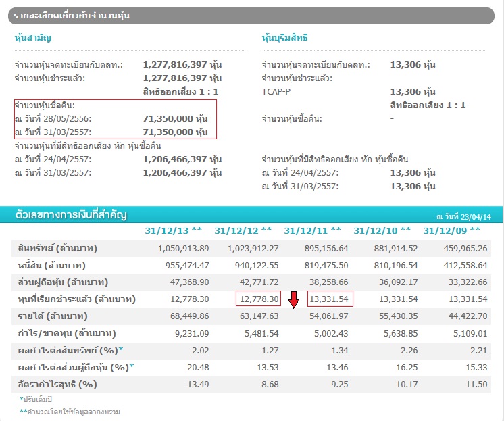504x421 pixels.
Task: Select assets value 895,156.64
Action: (x=326, y=249)
